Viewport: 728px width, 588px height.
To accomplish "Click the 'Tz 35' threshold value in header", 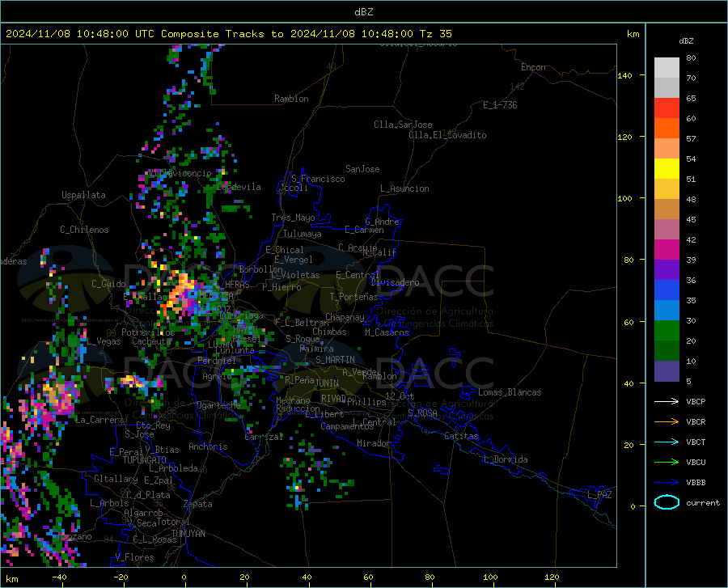I will [435, 34].
